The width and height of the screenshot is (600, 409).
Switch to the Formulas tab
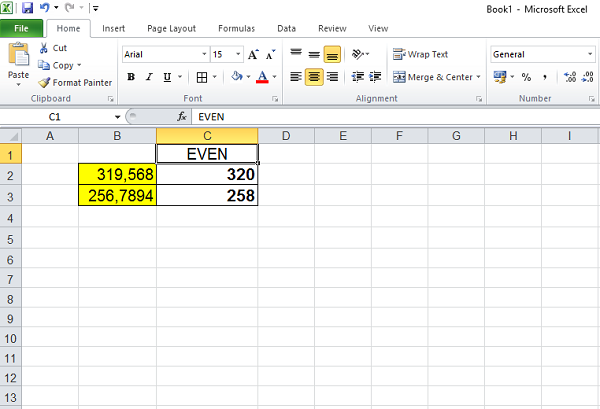pos(235,29)
